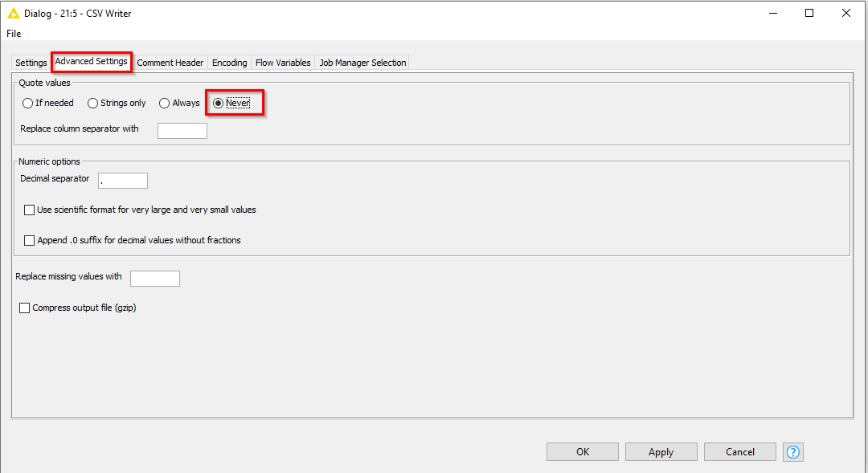868x473 pixels.
Task: Open the File menu
Action: pos(14,34)
